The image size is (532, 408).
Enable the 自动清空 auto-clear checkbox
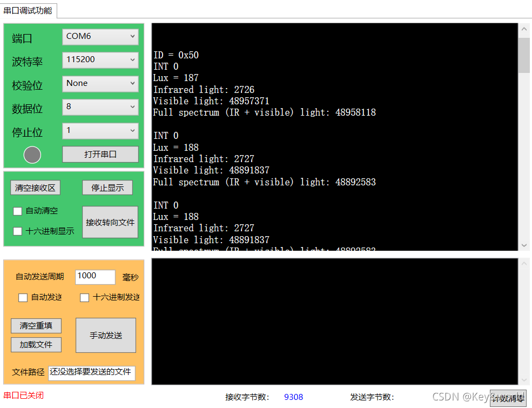coord(19,211)
